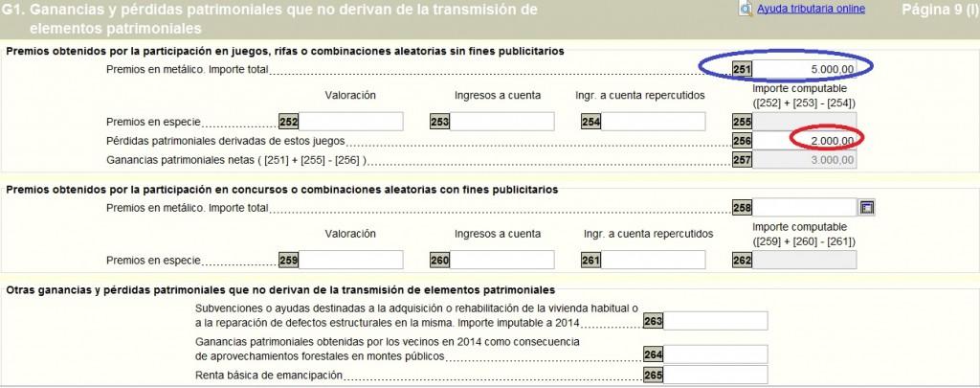Select field 254 Ingr. a cuenta repercutidos
The image size is (980, 388).
pyautogui.click(x=653, y=122)
